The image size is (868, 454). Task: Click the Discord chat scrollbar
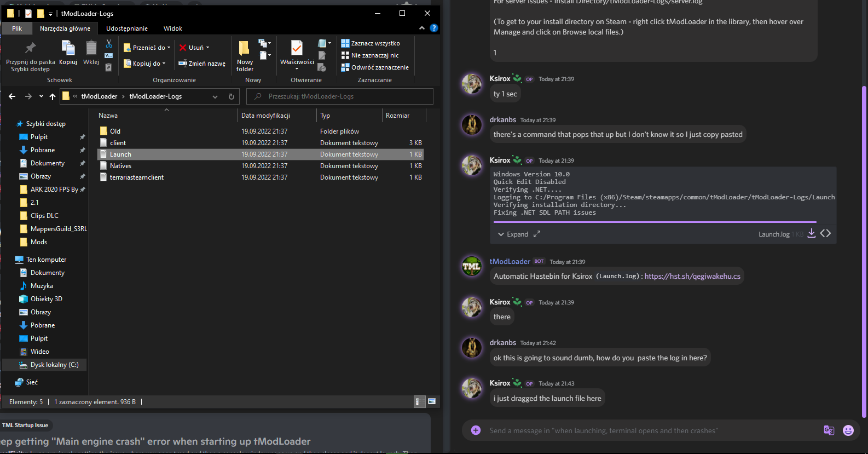[x=864, y=252]
